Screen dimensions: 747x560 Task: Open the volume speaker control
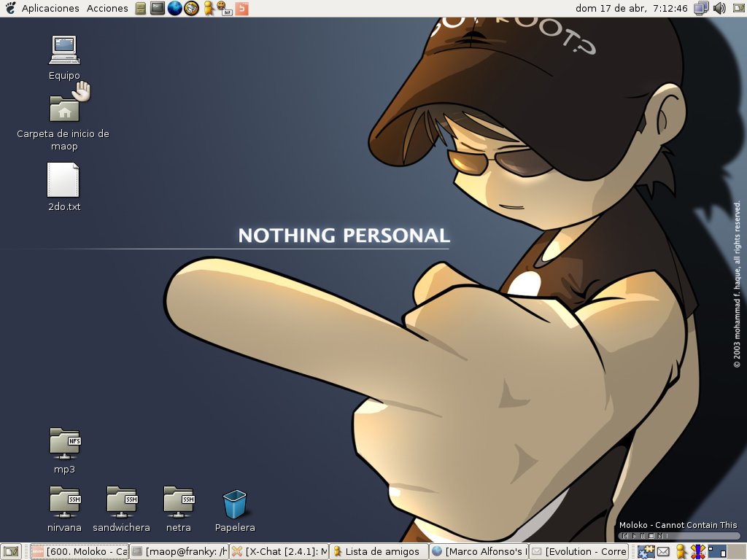(719, 8)
